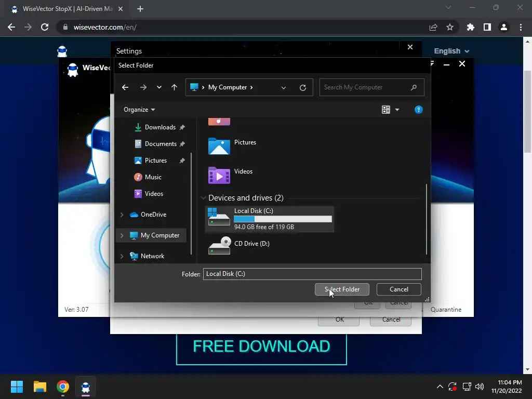Click the Folder name text field
Viewport: 532px width, 399px height.
click(x=312, y=274)
